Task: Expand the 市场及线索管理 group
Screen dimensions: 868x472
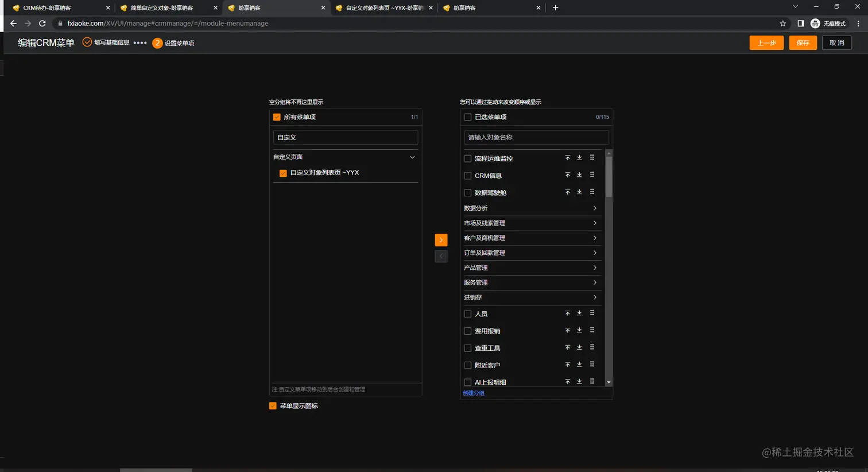Action: click(595, 223)
